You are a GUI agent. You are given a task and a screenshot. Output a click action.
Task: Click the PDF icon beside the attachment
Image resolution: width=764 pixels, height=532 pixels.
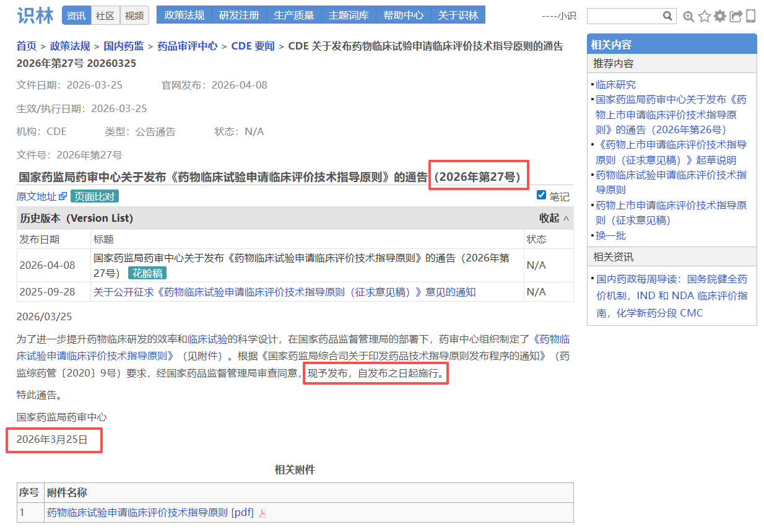262,513
